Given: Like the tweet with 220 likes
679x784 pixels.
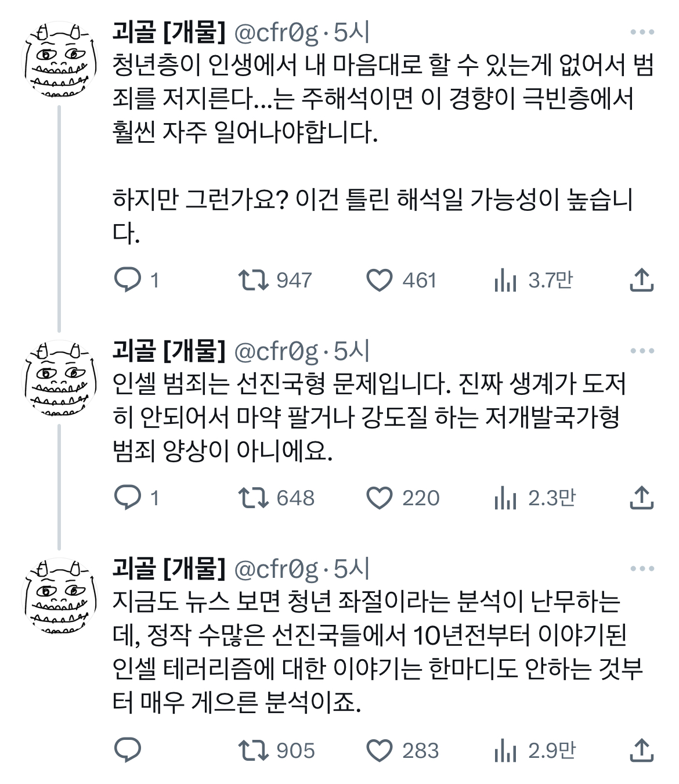Looking at the screenshot, I should (380, 498).
